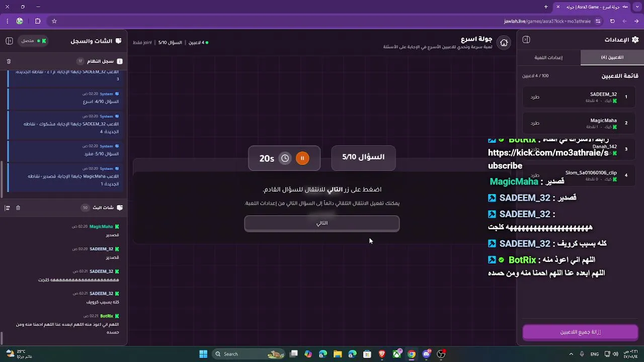Open the browser three-dot menu
The height and width of the screenshot is (362, 644).
7,21
